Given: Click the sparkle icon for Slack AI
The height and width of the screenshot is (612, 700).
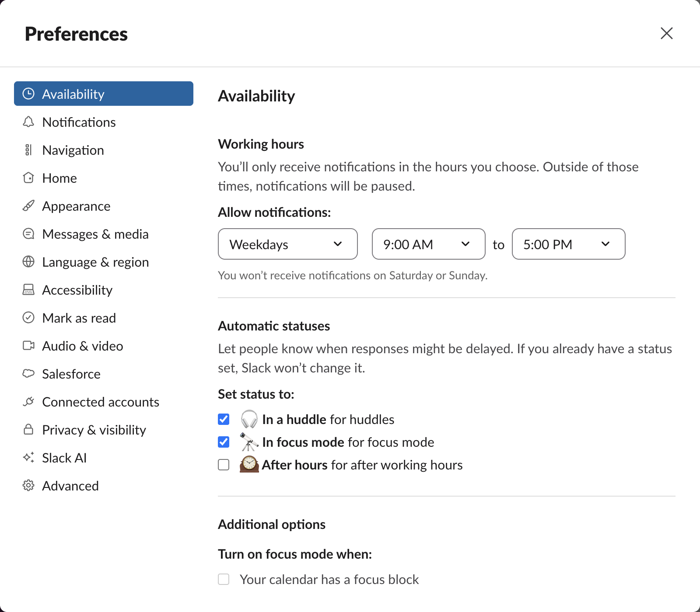Looking at the screenshot, I should [x=28, y=457].
